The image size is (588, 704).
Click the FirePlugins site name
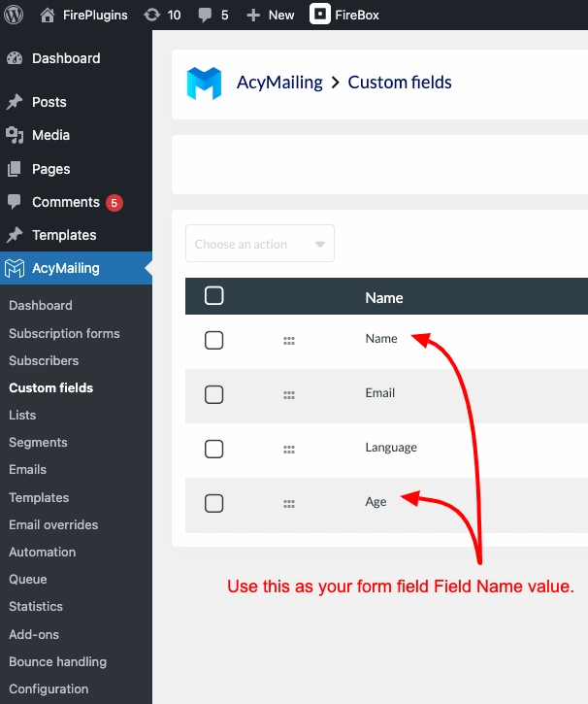coord(95,16)
